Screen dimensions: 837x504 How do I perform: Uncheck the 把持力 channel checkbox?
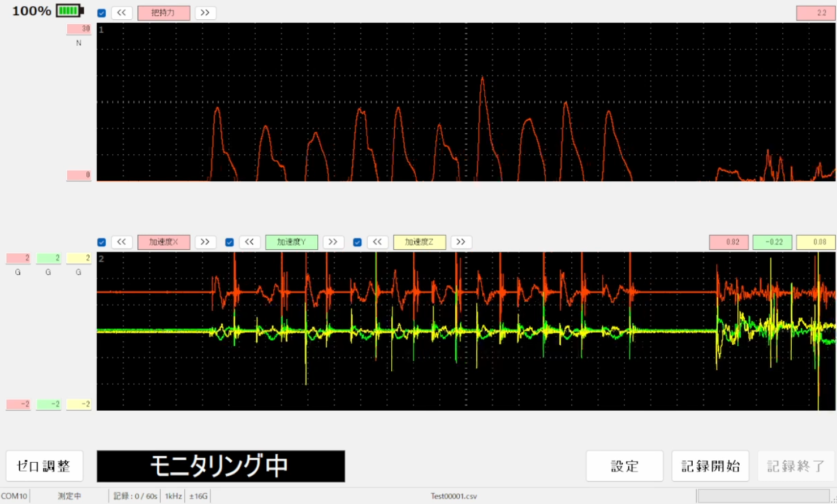[x=102, y=13]
